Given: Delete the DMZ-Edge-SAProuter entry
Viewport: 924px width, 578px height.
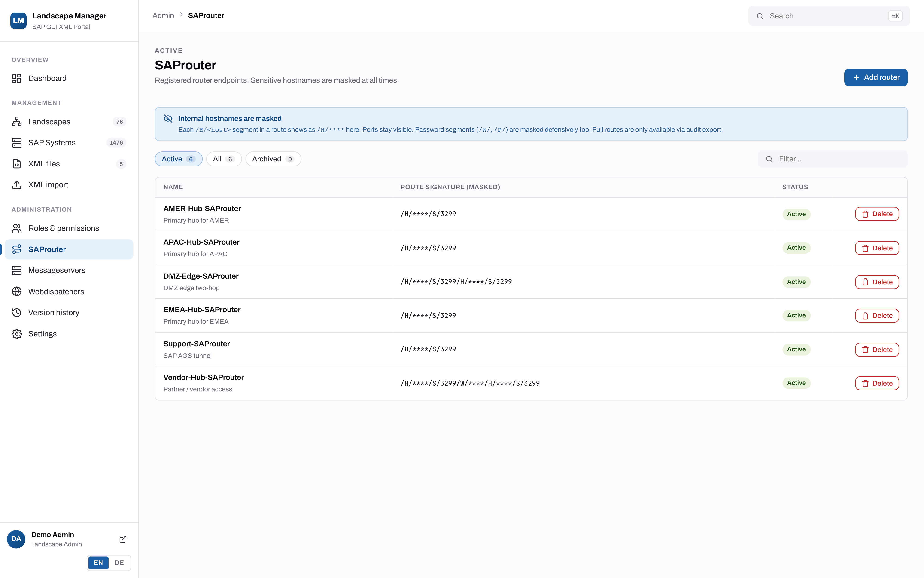Looking at the screenshot, I should point(877,282).
